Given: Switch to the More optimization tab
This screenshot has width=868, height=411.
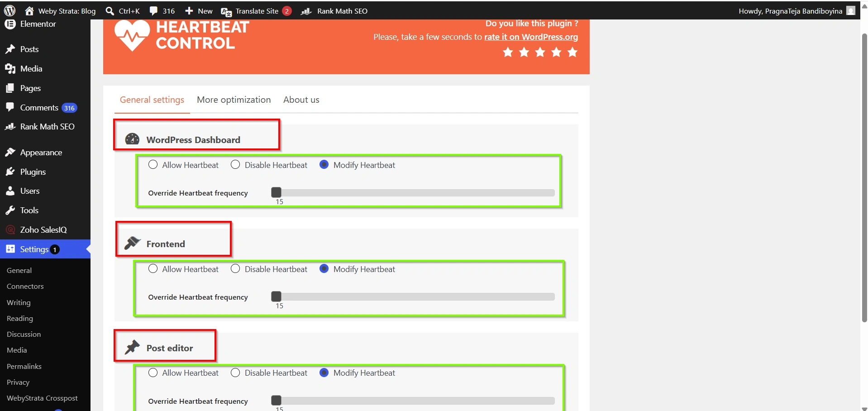Looking at the screenshot, I should coord(234,100).
